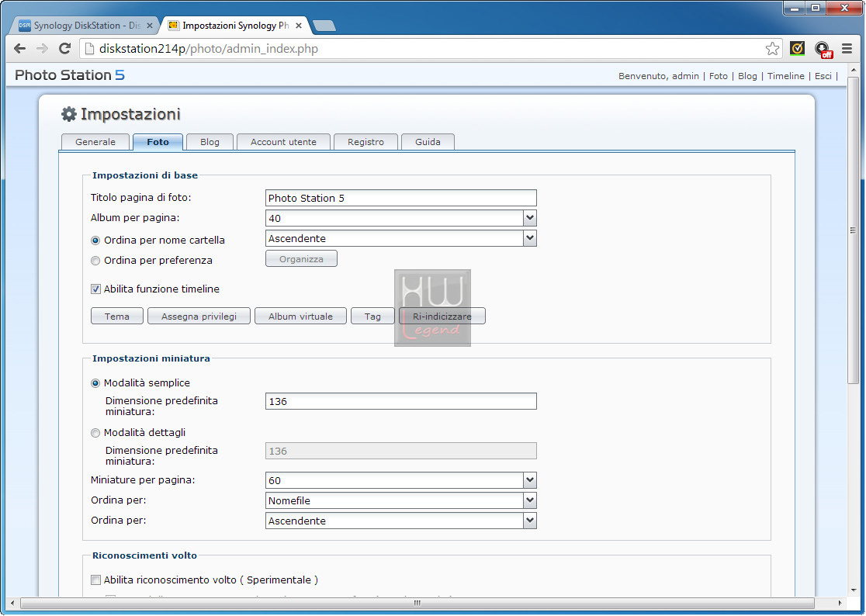Click the Organizza button
The height and width of the screenshot is (616, 866).
pos(302,259)
